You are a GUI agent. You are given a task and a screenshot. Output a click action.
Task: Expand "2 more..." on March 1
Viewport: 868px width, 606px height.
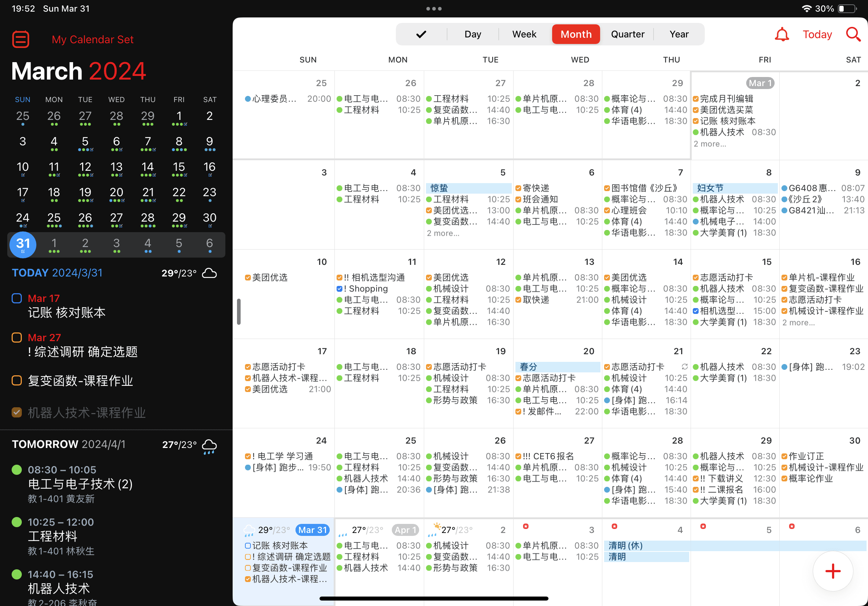[x=710, y=144]
